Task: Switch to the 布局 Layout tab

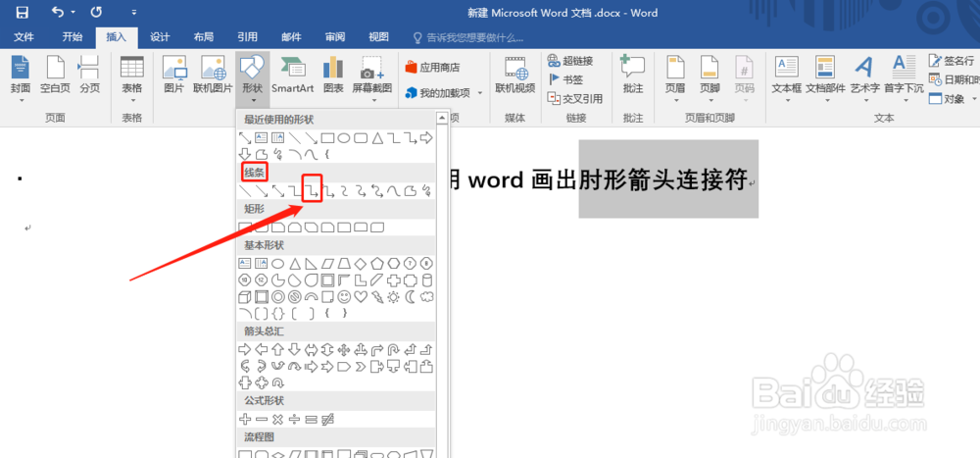Action: point(203,37)
